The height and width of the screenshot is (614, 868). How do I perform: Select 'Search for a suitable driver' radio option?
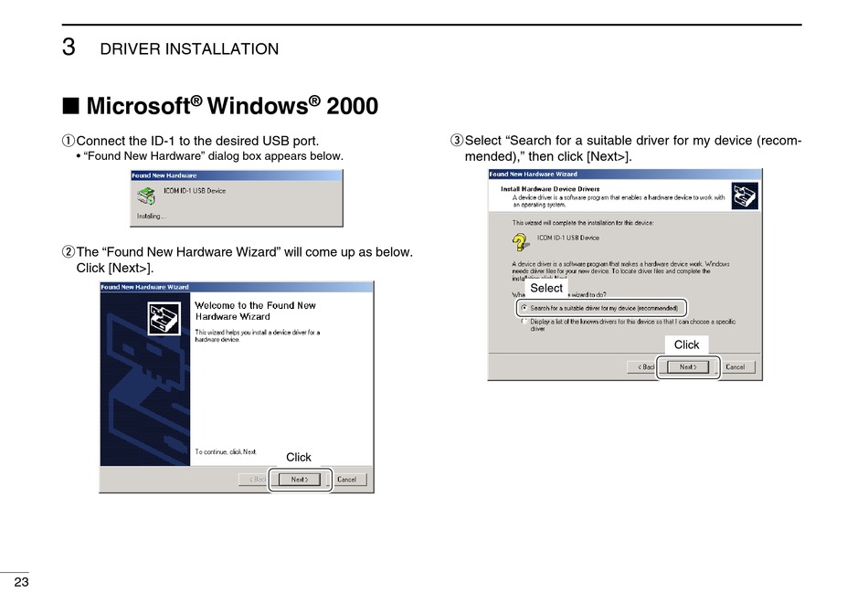[x=524, y=308]
